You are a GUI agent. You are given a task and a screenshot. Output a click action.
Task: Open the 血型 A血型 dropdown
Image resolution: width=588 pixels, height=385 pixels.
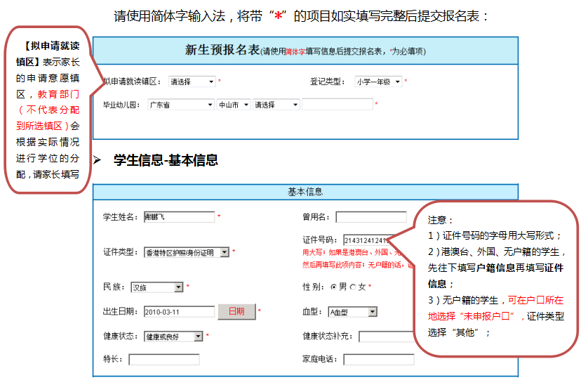[x=353, y=312]
